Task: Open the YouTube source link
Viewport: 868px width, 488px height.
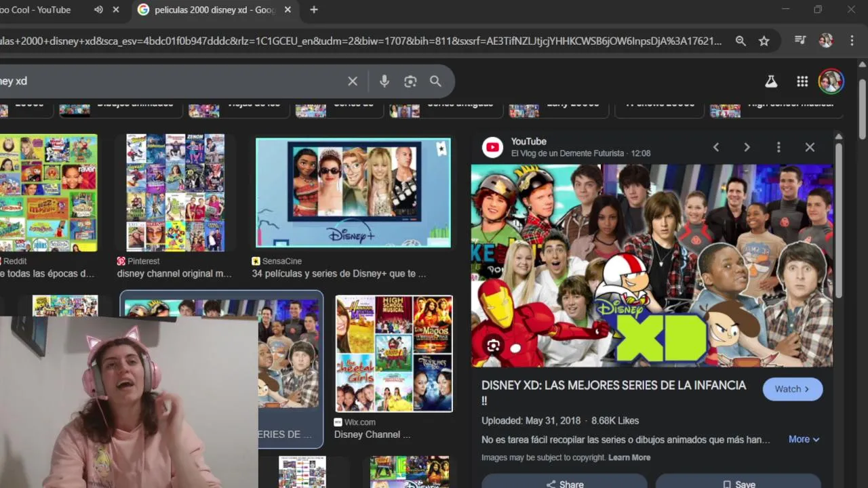Action: (x=529, y=142)
